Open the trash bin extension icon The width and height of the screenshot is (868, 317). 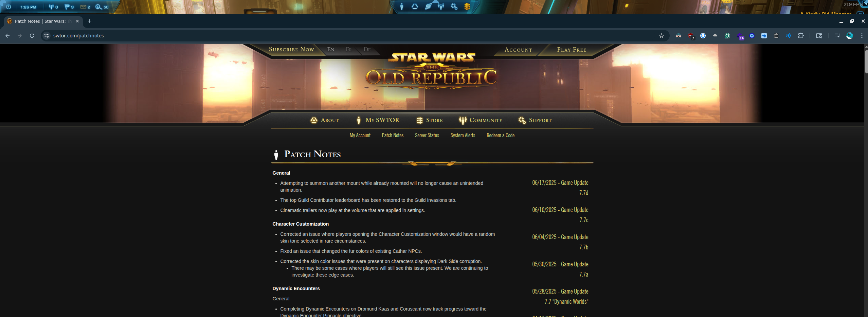tap(776, 36)
